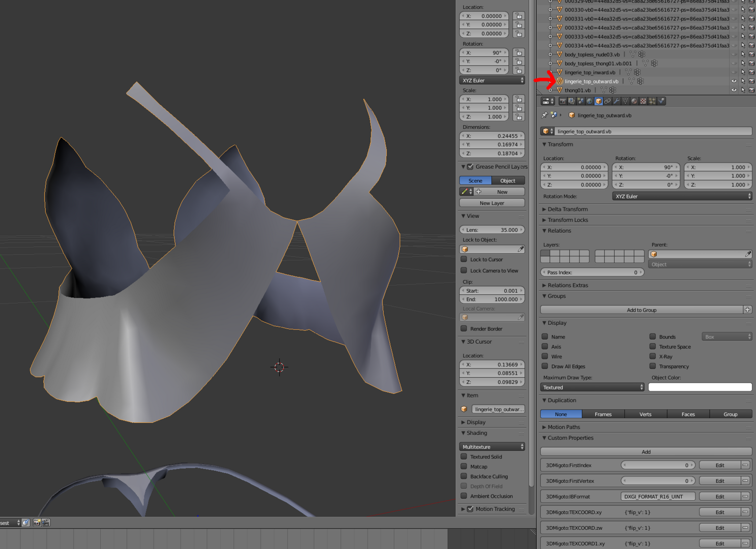The width and height of the screenshot is (756, 549).
Task: Open the World properties globe tab
Action: coord(590,101)
